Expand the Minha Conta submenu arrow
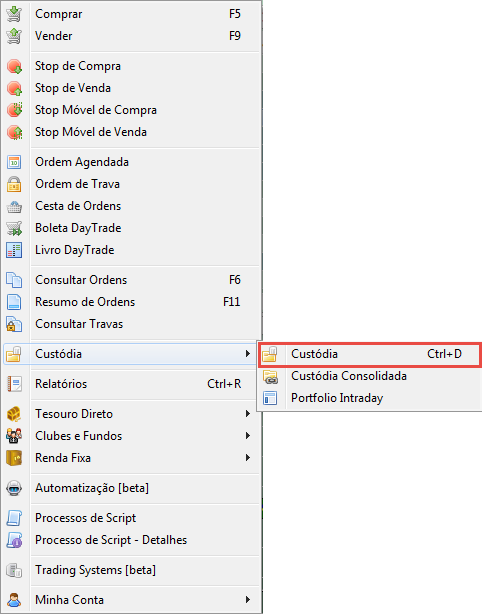 247,600
